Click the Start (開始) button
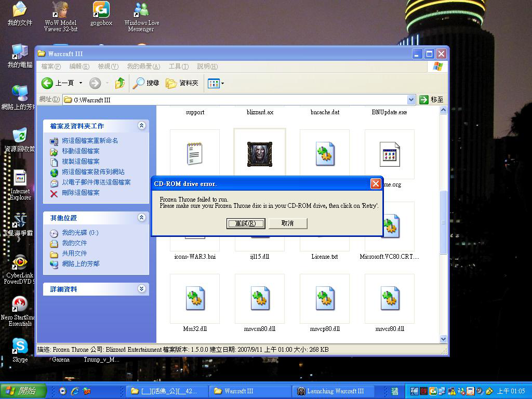The height and width of the screenshot is (399, 532). pos(23,391)
